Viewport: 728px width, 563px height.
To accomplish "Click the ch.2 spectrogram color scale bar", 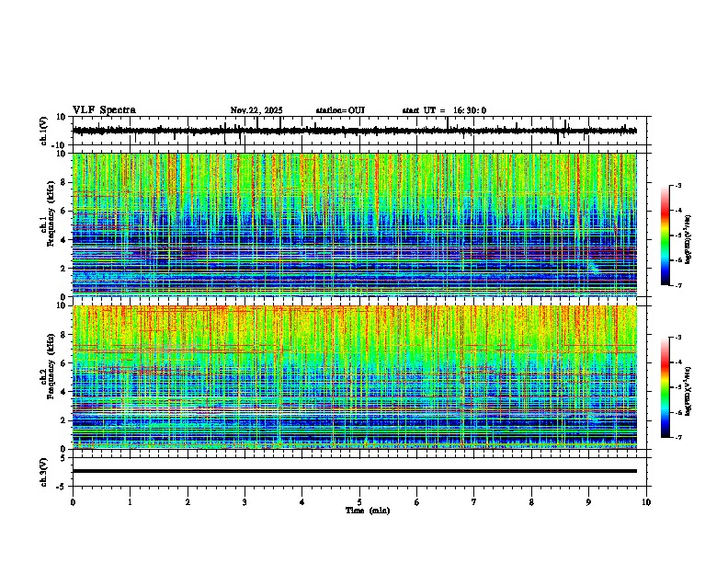I will click(x=665, y=387).
